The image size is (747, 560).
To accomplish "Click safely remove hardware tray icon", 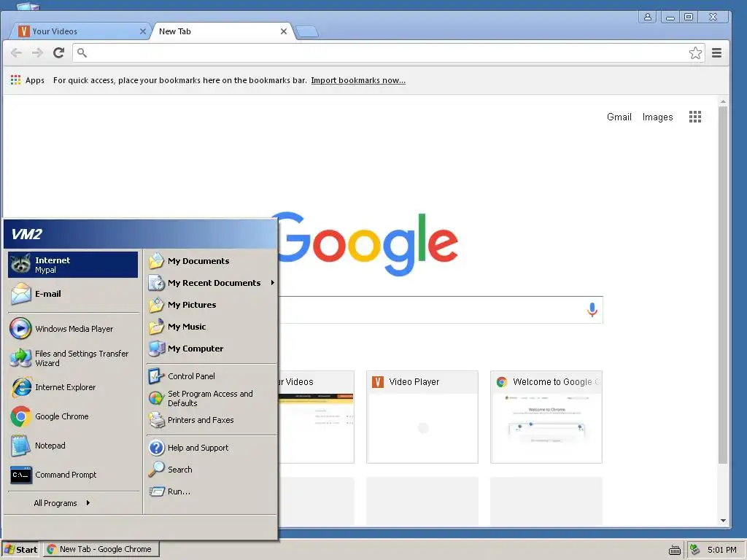I will [x=694, y=550].
